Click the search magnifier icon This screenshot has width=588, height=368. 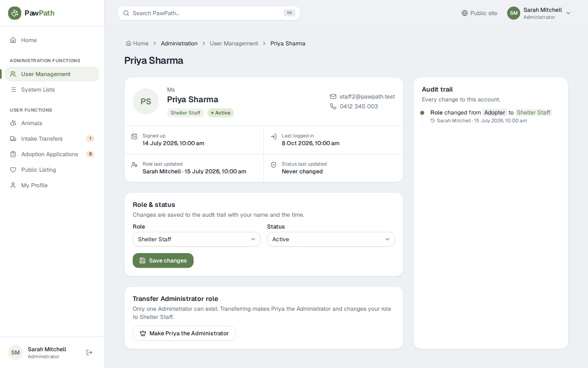coord(126,13)
